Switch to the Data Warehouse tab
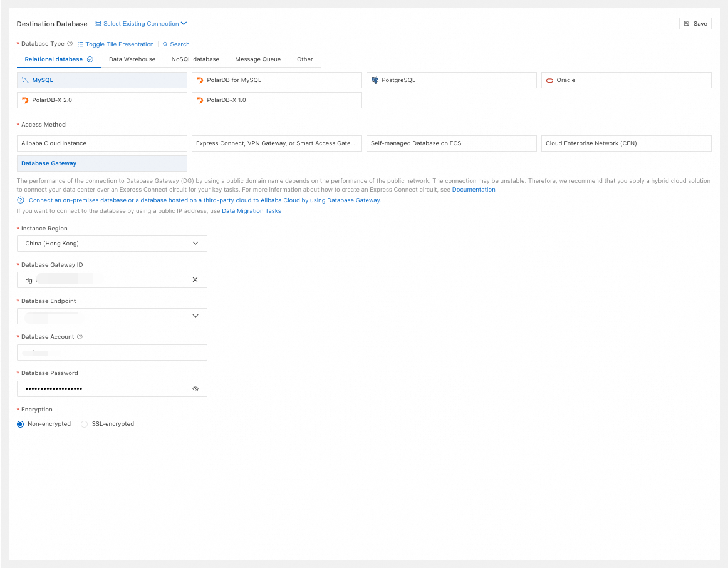Viewport: 728px width, 568px height. [x=132, y=59]
